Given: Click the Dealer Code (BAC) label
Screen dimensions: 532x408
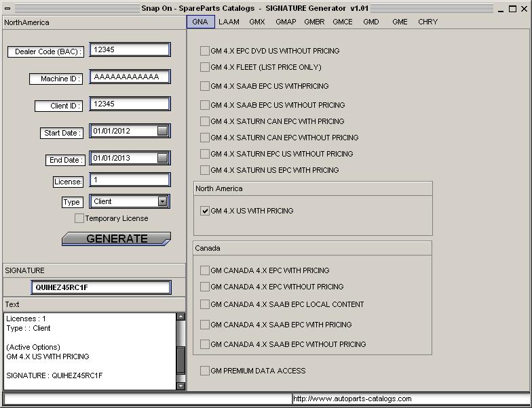Looking at the screenshot, I should [x=46, y=52].
